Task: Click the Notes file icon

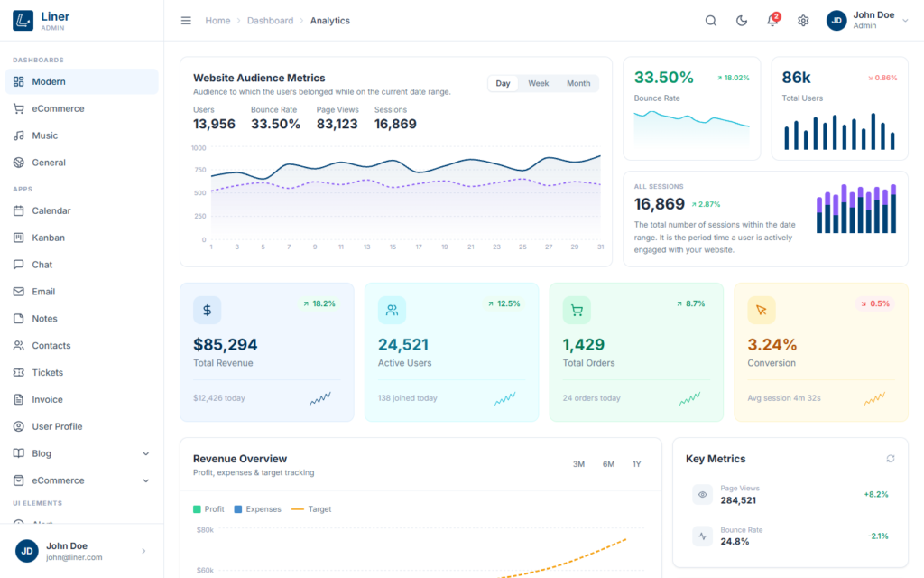Action: (x=19, y=319)
